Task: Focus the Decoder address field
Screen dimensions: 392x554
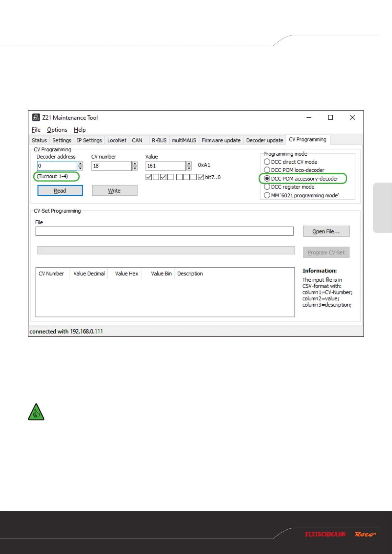Action: pos(57,166)
